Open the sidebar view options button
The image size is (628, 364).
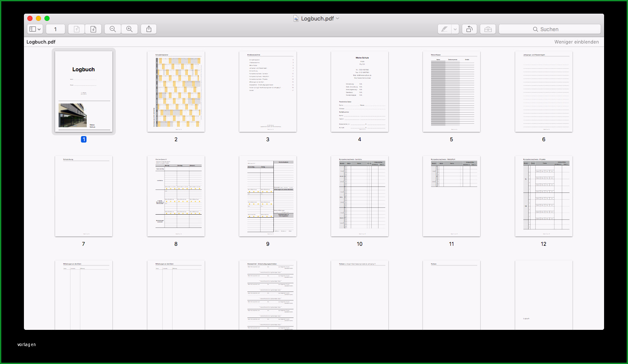(35, 29)
